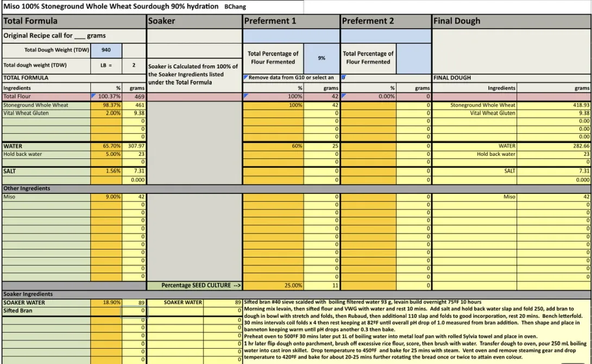Click the Hold back water 5.00% cell
This screenshot has height=364, width=592.
coord(106,154)
